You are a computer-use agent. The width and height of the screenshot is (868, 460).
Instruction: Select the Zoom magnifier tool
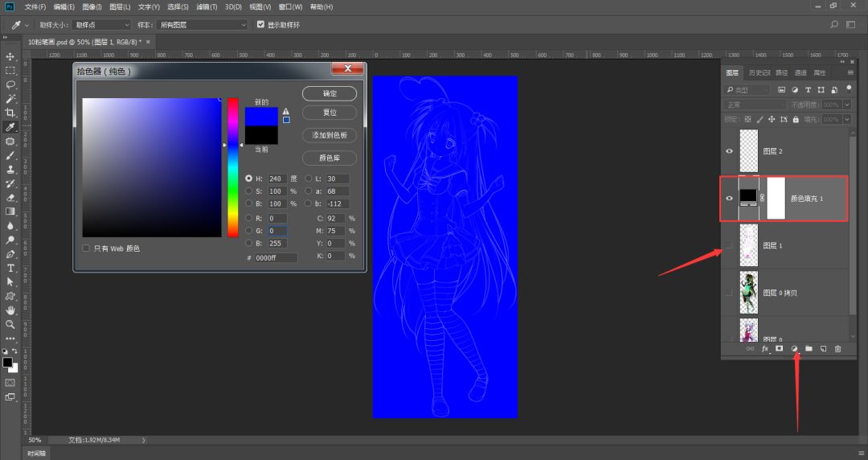click(x=10, y=324)
